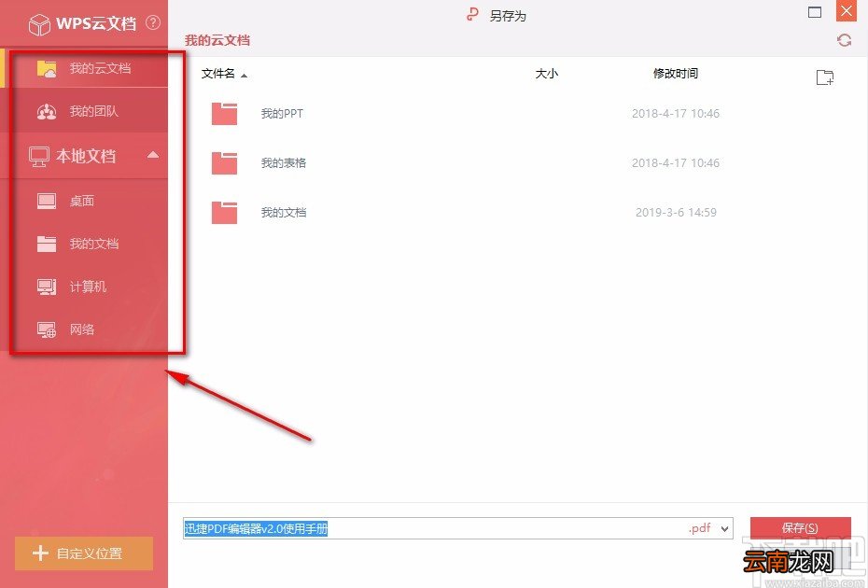Click the plus icon in 自定义位置
868x588 pixels.
(40, 553)
